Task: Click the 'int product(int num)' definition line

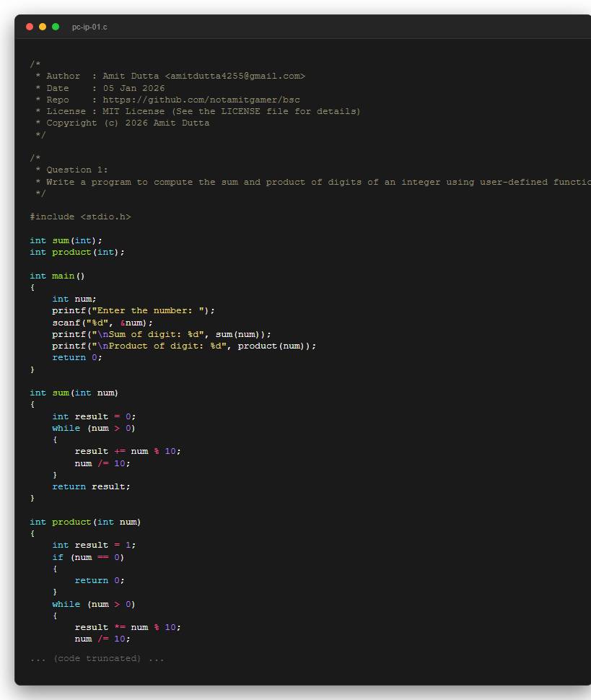Action: tap(85, 522)
